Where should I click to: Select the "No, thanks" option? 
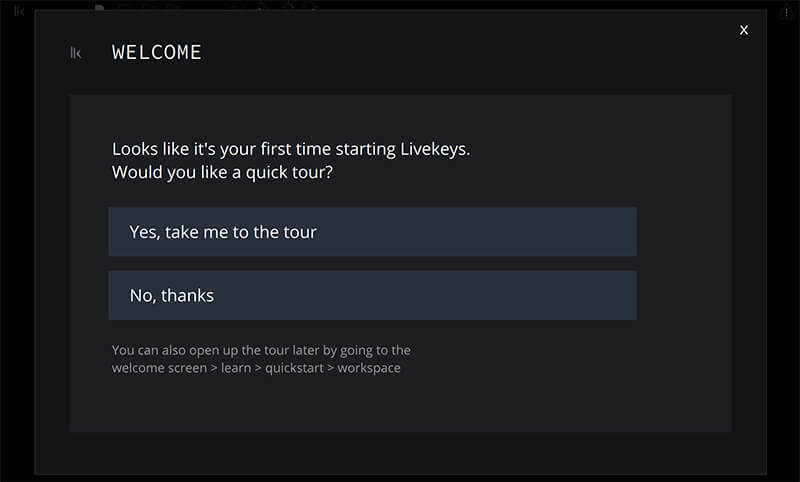click(372, 295)
